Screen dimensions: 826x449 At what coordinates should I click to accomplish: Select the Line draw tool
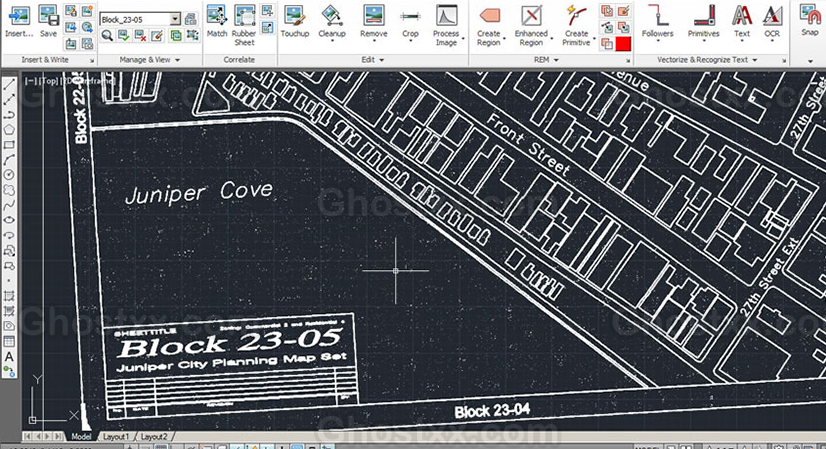(x=9, y=84)
